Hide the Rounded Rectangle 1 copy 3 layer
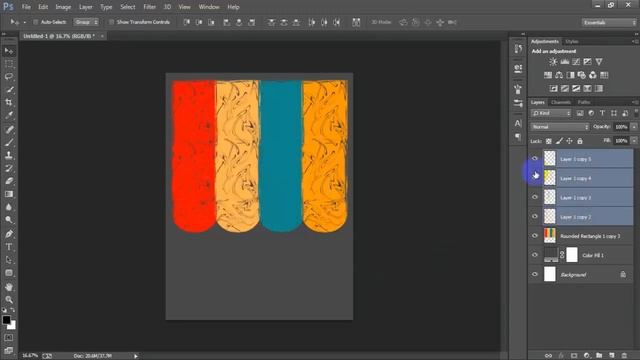The width and height of the screenshot is (640, 360). coord(535,236)
